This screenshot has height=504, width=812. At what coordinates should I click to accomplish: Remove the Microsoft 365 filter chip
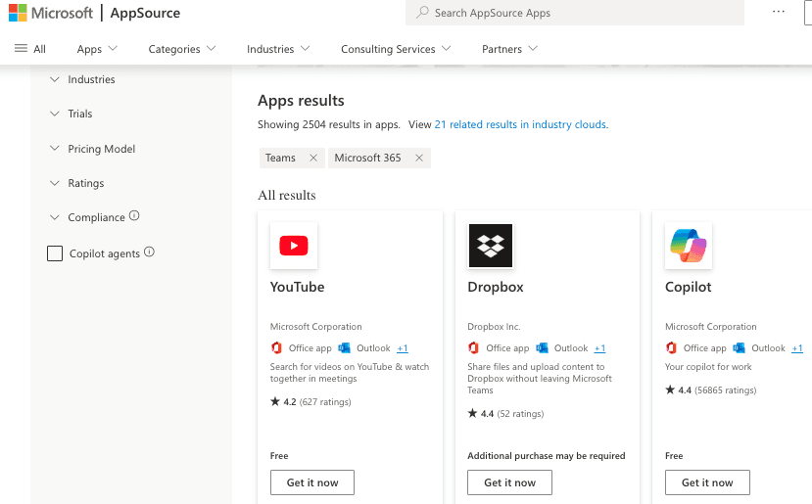(419, 158)
